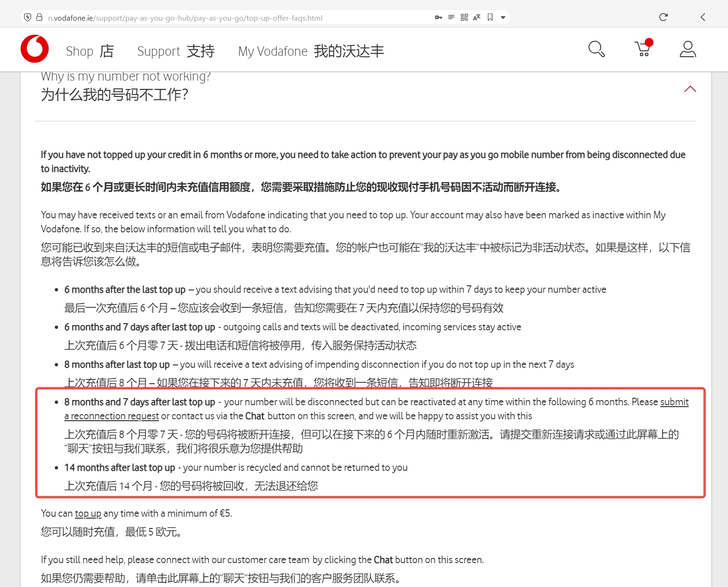Bookmark this page

coord(490,17)
